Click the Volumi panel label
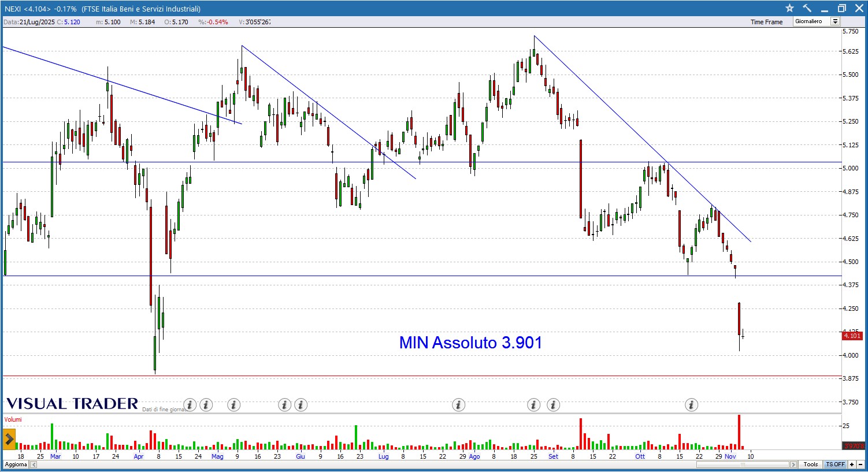This screenshot has height=472, width=868. (13, 419)
